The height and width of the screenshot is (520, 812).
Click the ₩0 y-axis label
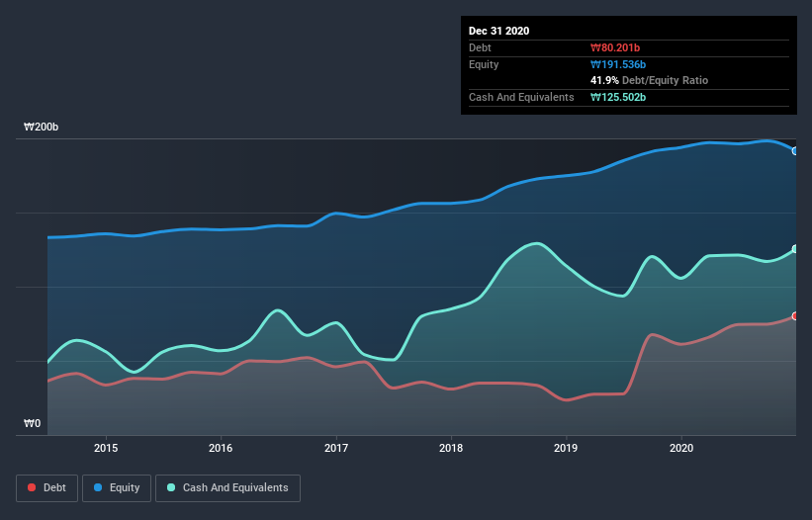[32, 423]
